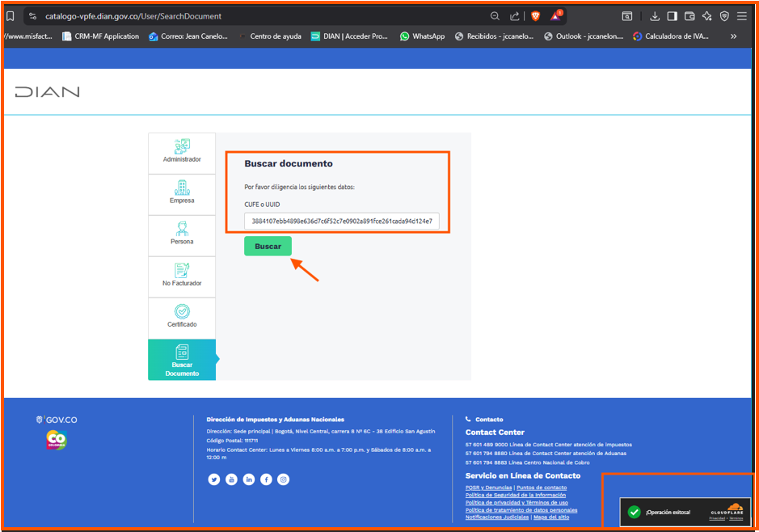Image resolution: width=759 pixels, height=532 pixels.
Task: Open the browser hamburger menu
Action: 741,16
